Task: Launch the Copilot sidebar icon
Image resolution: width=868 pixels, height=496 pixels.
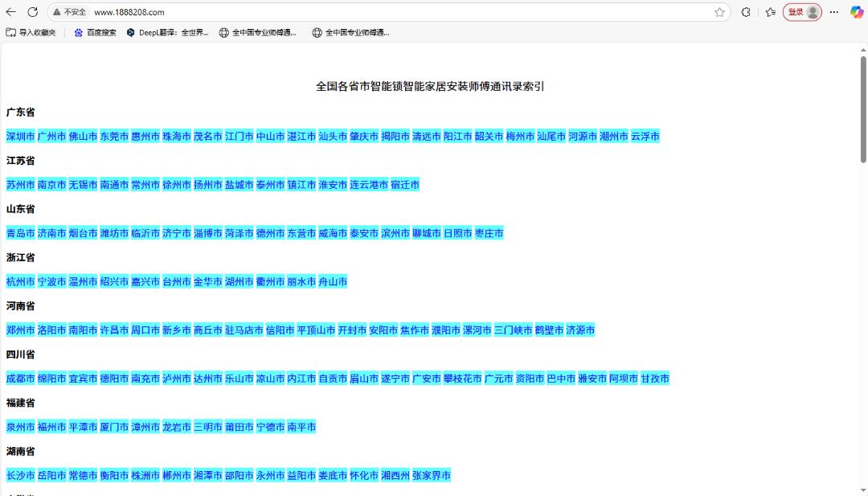Action: [857, 11]
